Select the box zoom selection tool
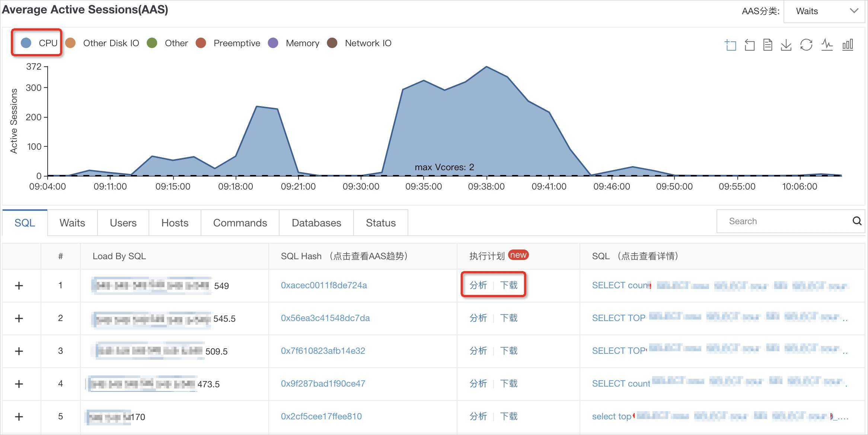Image resolution: width=868 pixels, height=435 pixels. [730, 44]
